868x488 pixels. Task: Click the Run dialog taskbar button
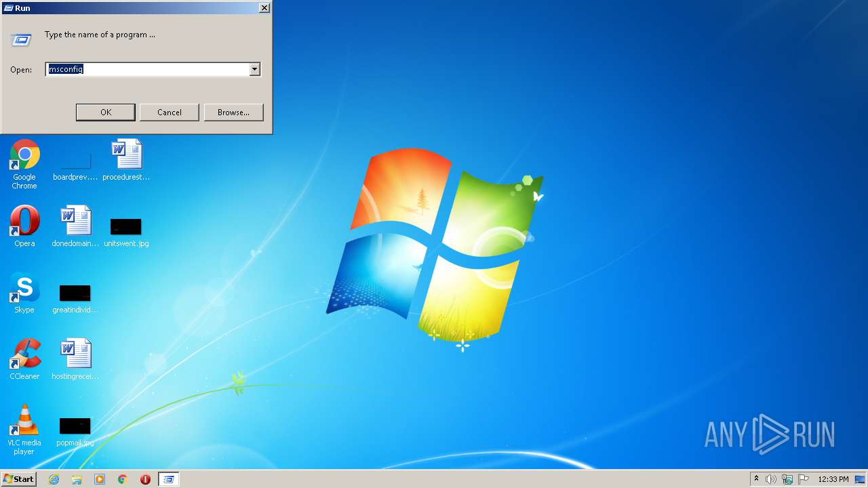[x=169, y=479]
